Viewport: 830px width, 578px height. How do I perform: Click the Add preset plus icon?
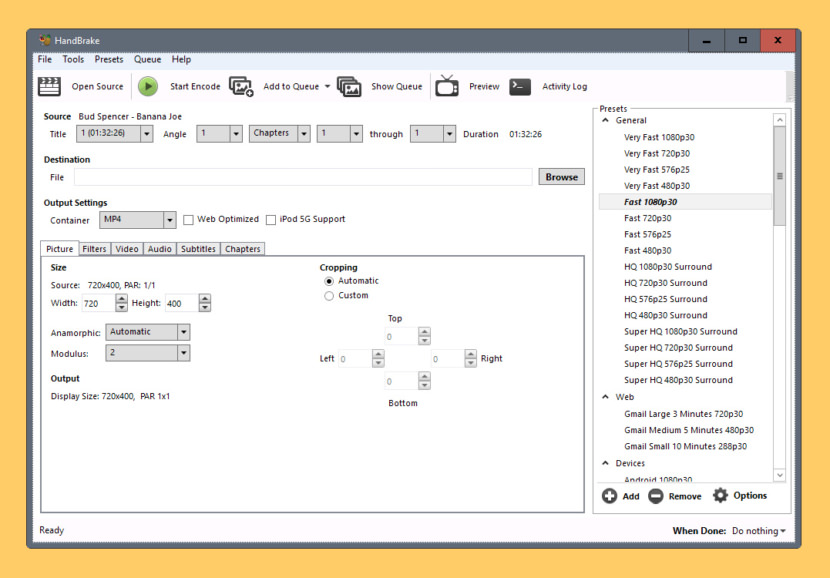[609, 496]
